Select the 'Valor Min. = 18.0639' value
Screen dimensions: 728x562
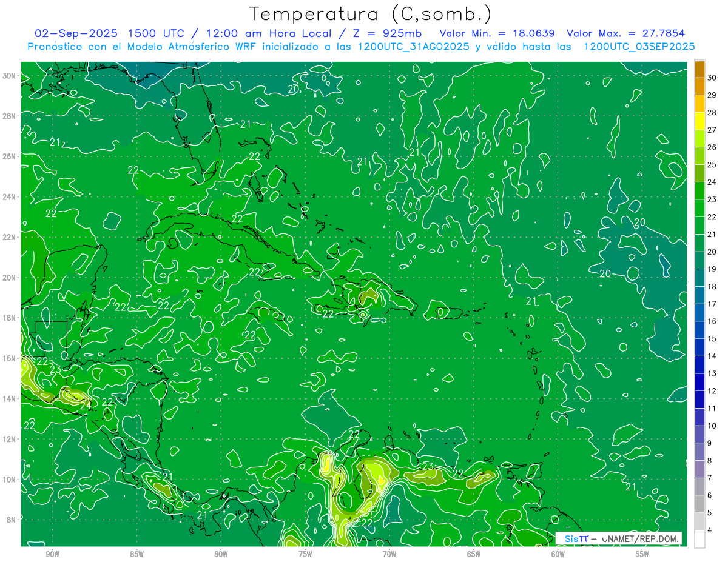[497, 33]
